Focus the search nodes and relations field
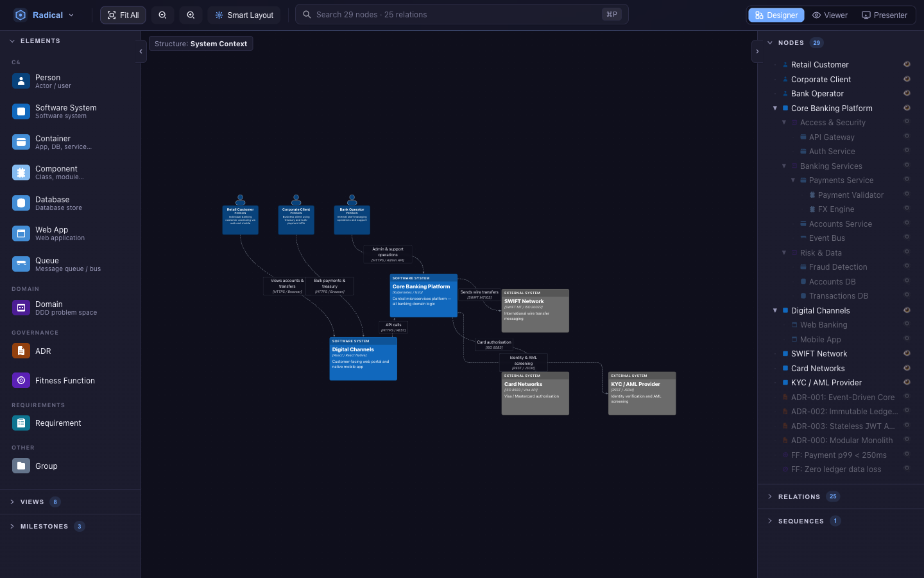 click(462, 14)
